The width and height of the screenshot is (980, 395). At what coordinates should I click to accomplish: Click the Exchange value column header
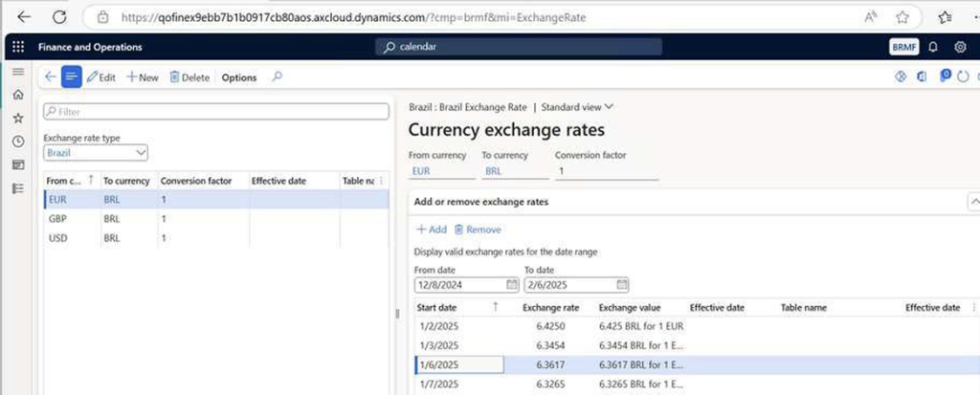point(630,308)
